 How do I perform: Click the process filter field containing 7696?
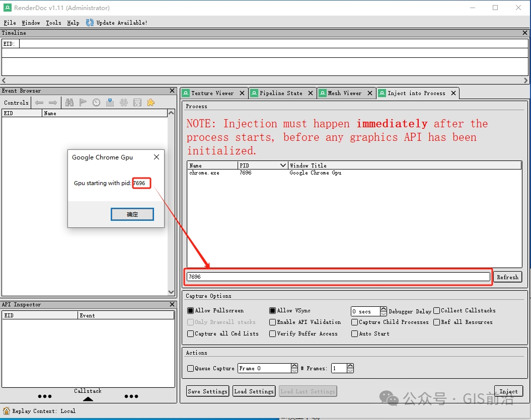[338, 277]
